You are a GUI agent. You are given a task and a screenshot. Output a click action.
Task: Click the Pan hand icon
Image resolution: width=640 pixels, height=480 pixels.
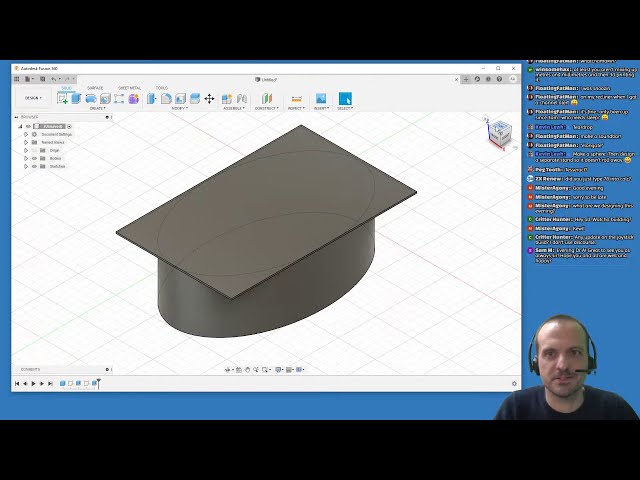247,369
